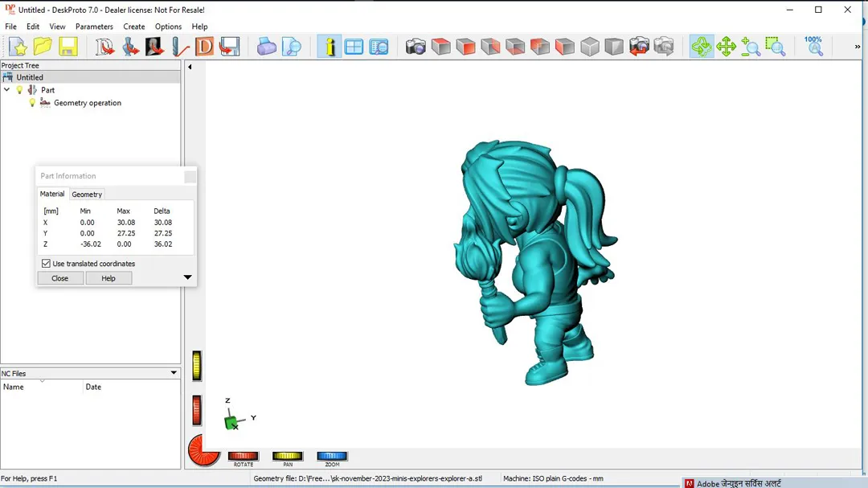Activate the plus/minus Zoom mouse tool
The width and height of the screenshot is (868, 488).
(x=751, y=47)
